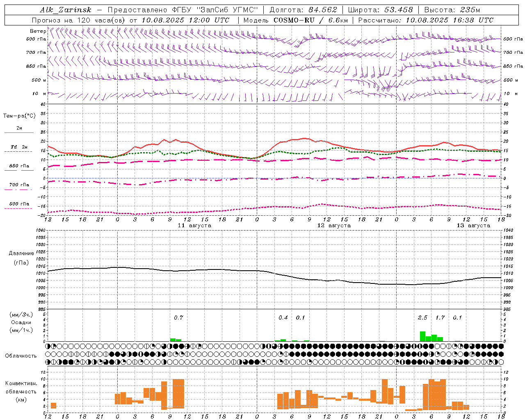Click the 13 августа date label

point(473,226)
